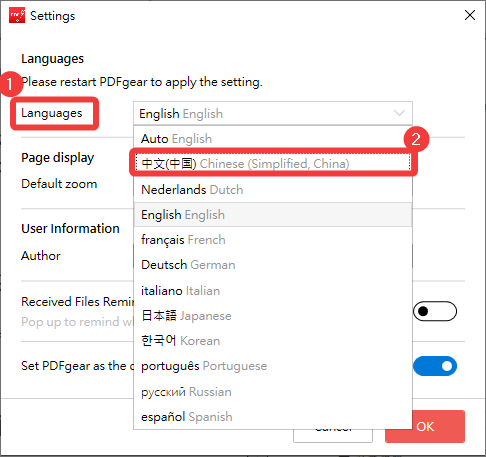Select Nederlands Dutch option

273,190
